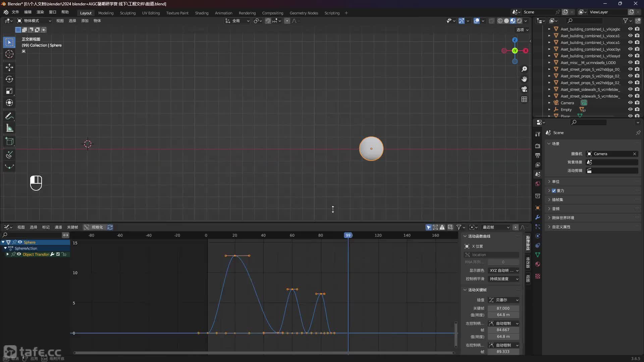Activate the Rotate tool
644x362 pixels.
click(x=9, y=79)
